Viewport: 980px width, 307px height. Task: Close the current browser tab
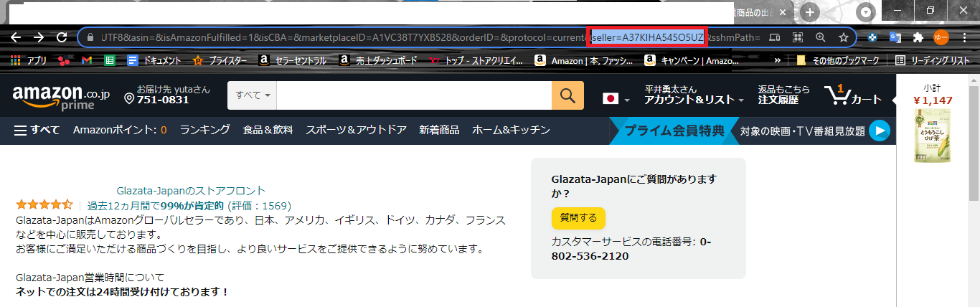(783, 12)
